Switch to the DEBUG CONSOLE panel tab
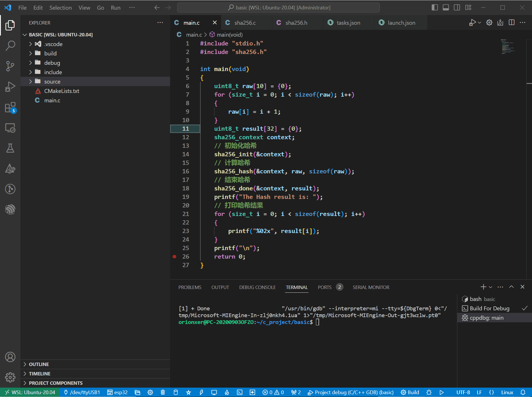Viewport: 532px width, 397px height. pyautogui.click(x=257, y=287)
